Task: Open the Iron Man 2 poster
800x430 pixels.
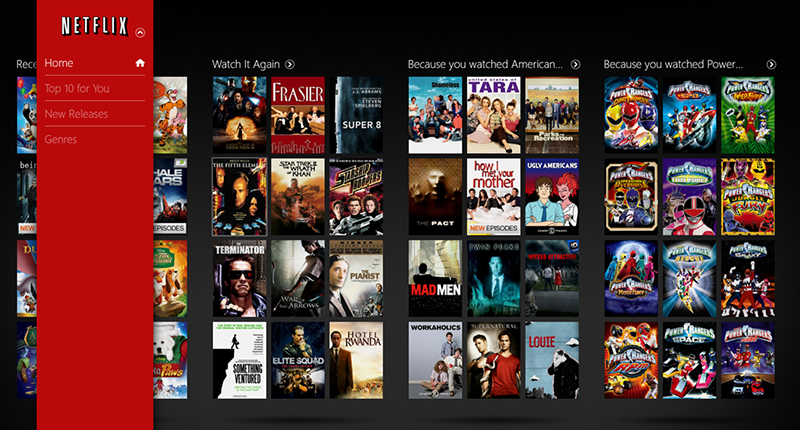Action: [239, 115]
